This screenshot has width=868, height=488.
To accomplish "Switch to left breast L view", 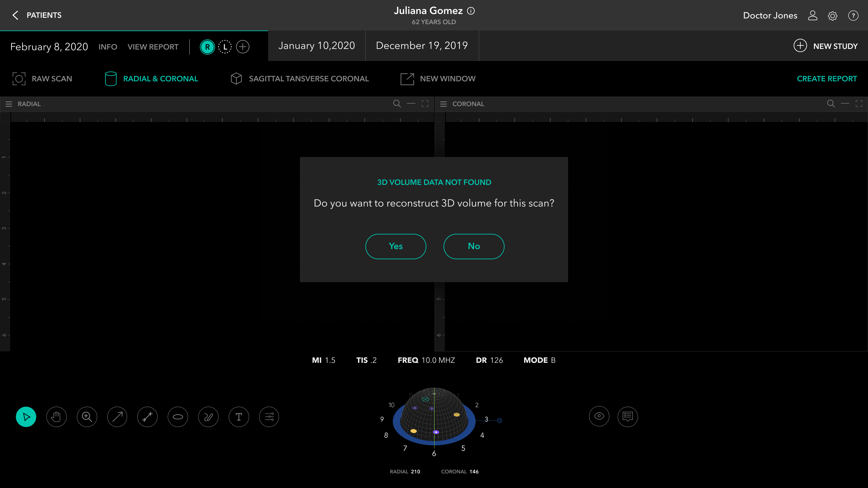I will pos(225,47).
